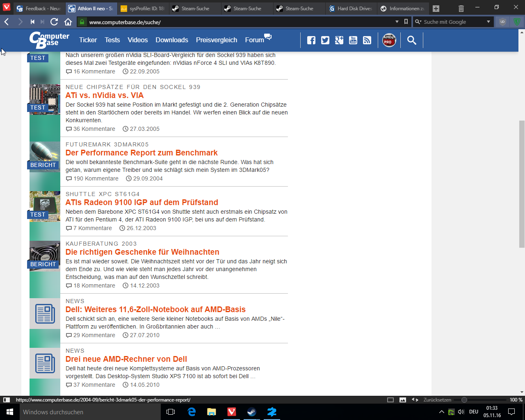Open the uBlock Origin extension
The width and height of the screenshot is (525, 420).
(x=502, y=22)
